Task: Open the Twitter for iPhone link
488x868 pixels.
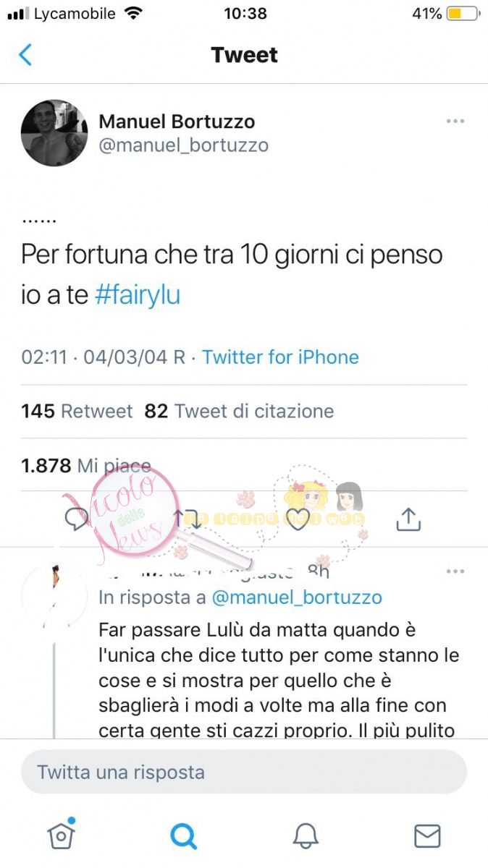Action: 280,357
